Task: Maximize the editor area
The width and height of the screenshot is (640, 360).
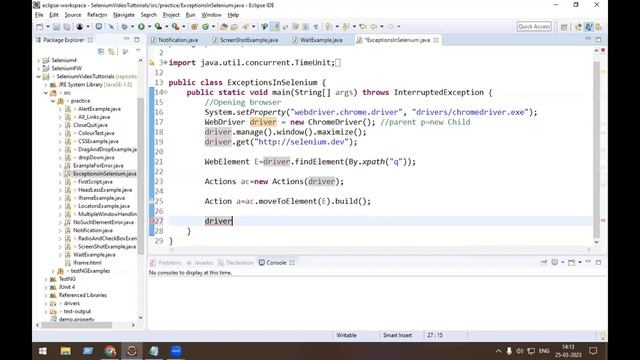Action: 598,39
